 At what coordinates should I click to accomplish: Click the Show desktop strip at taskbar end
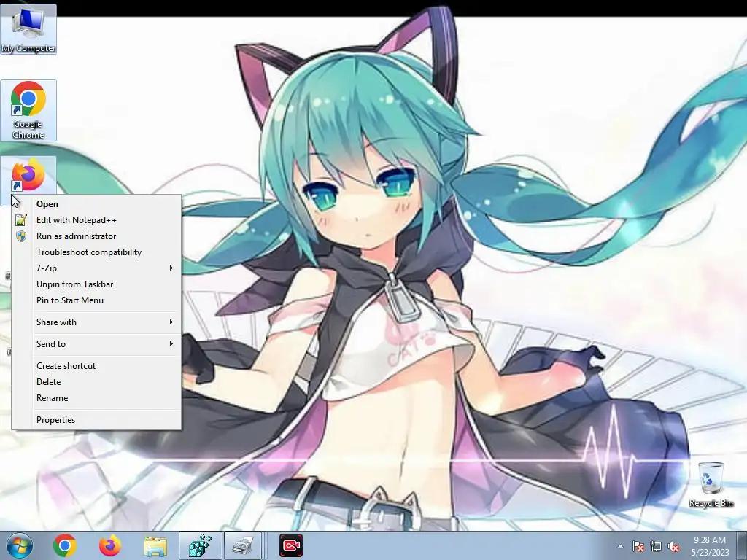point(742,545)
